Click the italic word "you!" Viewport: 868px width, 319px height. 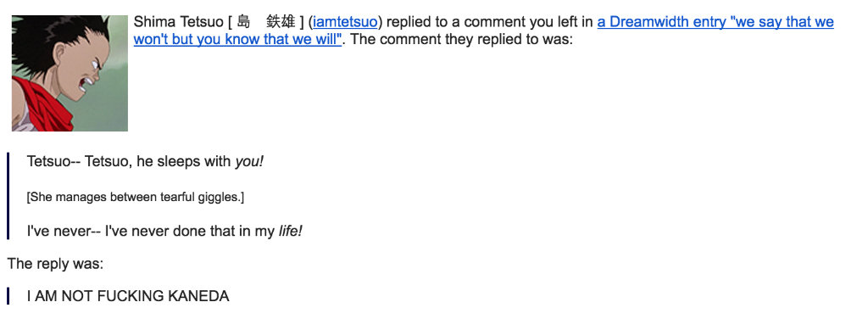(250, 162)
